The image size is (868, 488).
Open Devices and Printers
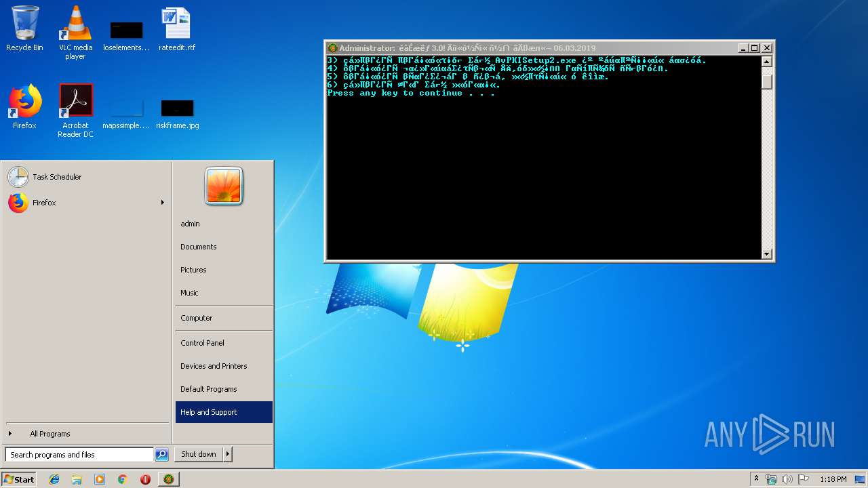pyautogui.click(x=224, y=366)
